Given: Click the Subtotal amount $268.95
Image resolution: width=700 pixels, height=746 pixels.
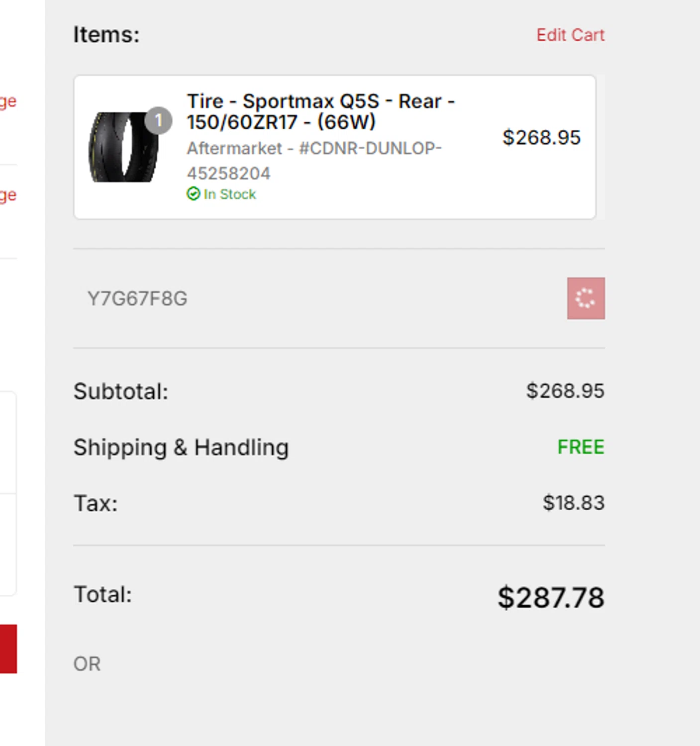Looking at the screenshot, I should (x=565, y=391).
